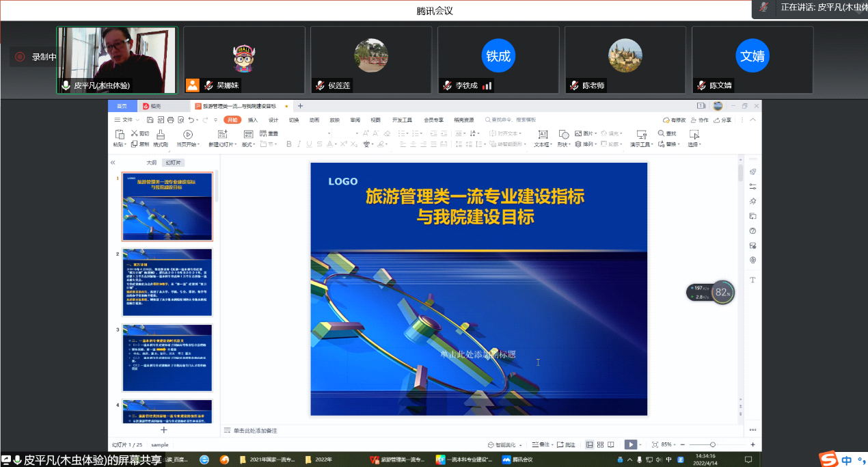Switch to the Outline (大纲) panel tab
Image resolution: width=868 pixels, height=467 pixels.
tap(151, 163)
